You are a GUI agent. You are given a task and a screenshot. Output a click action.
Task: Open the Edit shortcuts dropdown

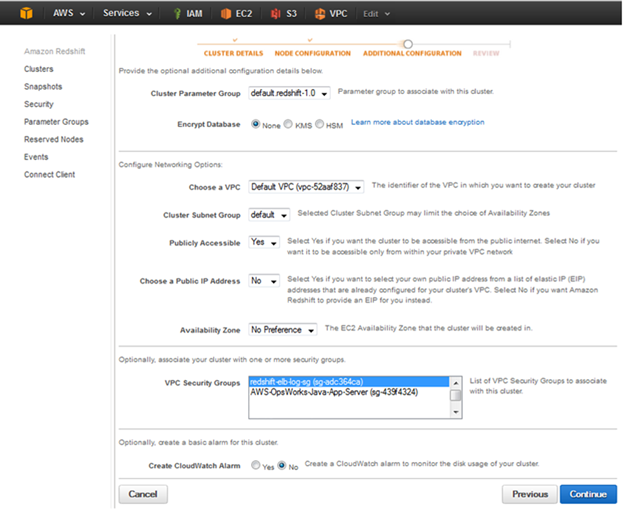(x=376, y=14)
